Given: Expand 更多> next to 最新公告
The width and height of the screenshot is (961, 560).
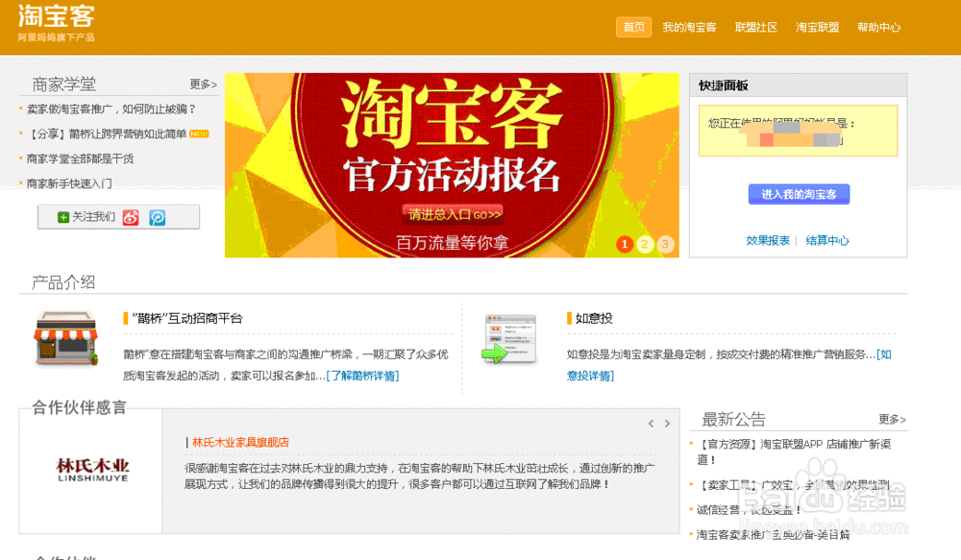Looking at the screenshot, I should [x=893, y=420].
